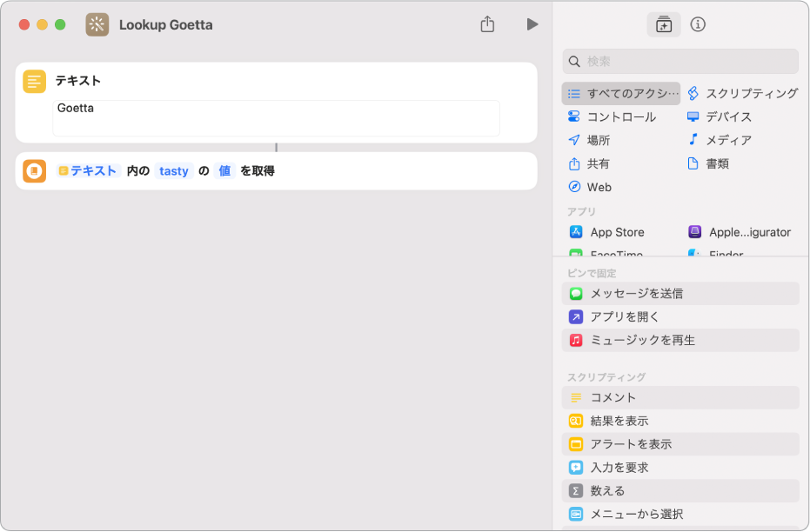Image resolution: width=810 pixels, height=532 pixels.
Task: Select the コントロール category
Action: pos(613,116)
